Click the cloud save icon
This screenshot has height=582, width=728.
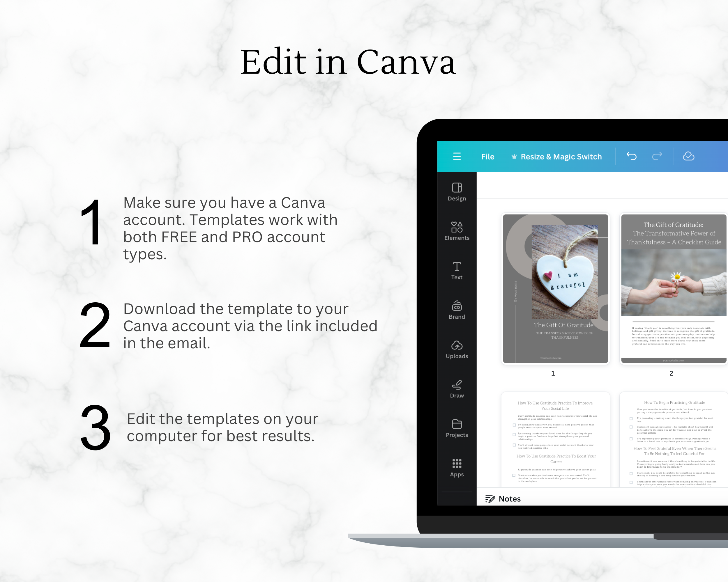(689, 156)
